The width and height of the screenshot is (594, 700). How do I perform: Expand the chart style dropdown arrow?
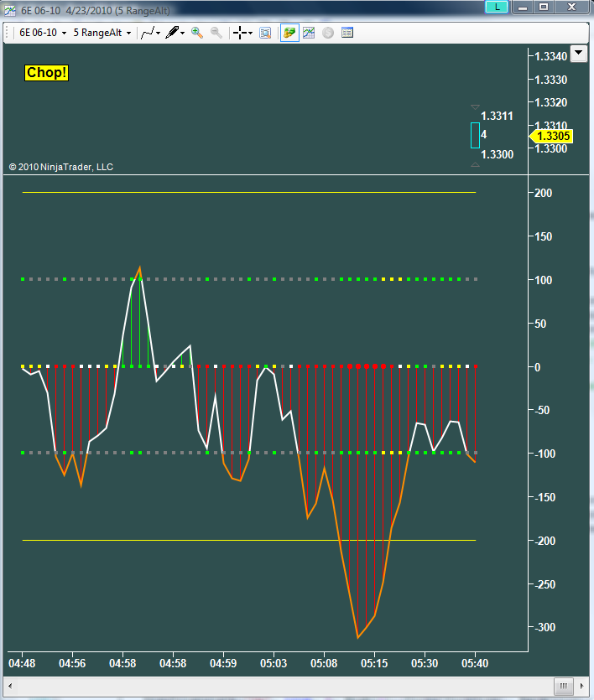click(159, 33)
